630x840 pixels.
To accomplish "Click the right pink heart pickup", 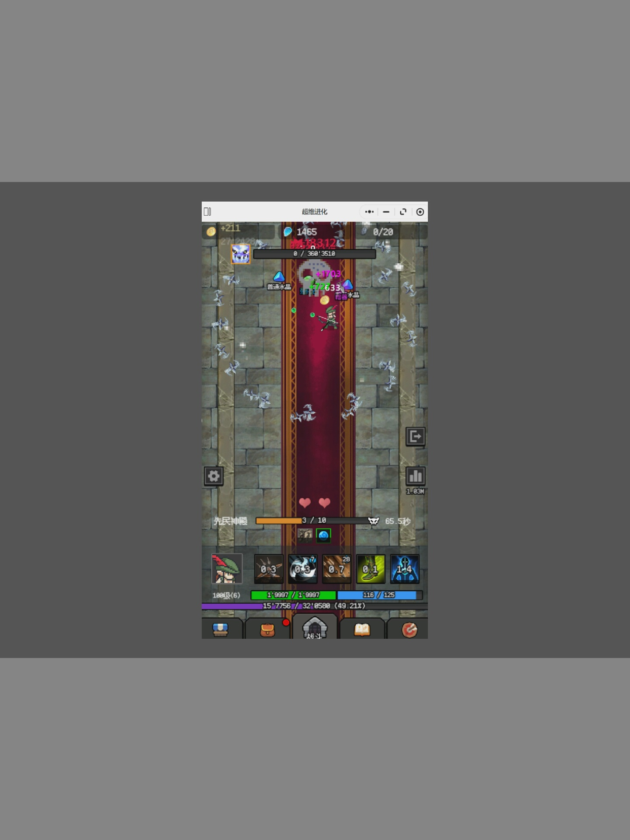I will (x=325, y=503).
